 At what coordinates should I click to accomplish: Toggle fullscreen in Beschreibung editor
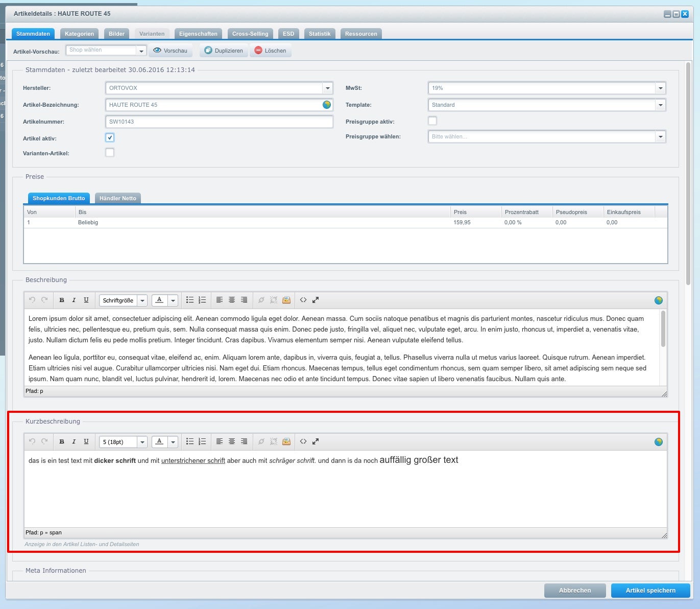(x=316, y=300)
